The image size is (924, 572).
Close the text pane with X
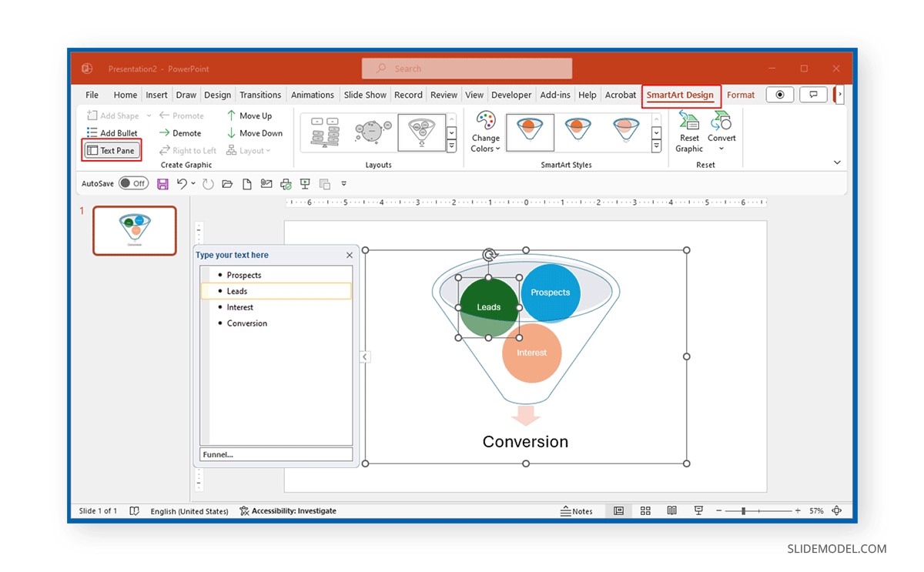[x=350, y=255]
